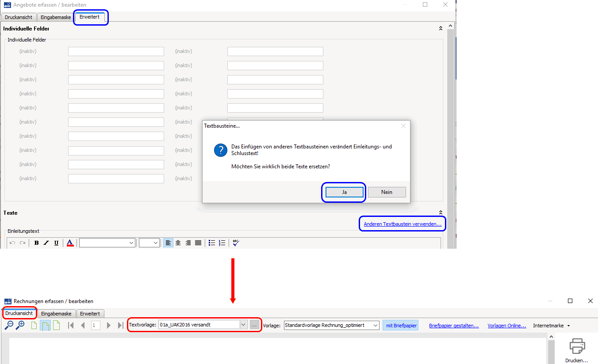Image resolution: width=598 pixels, height=364 pixels.
Task: Toggle underline formatting in Einleitungstext editor
Action: [x=56, y=243]
